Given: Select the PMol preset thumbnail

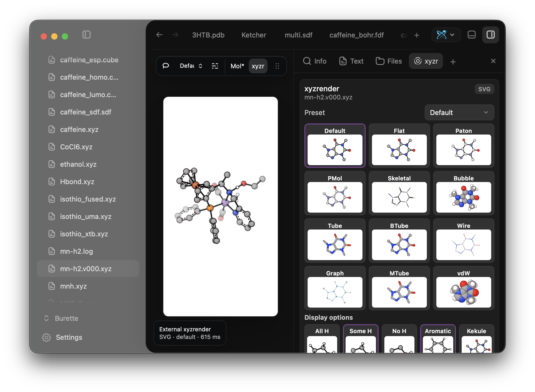Looking at the screenshot, I should click(x=335, y=193).
